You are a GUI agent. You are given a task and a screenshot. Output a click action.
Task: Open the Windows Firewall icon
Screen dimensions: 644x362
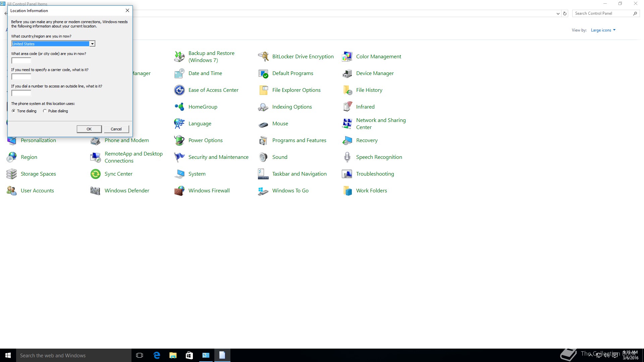point(179,191)
